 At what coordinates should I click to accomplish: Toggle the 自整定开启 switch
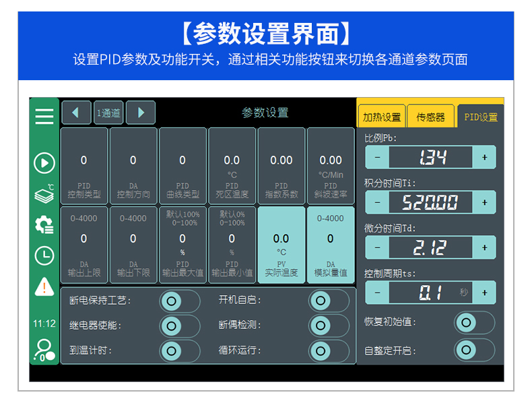(474, 350)
